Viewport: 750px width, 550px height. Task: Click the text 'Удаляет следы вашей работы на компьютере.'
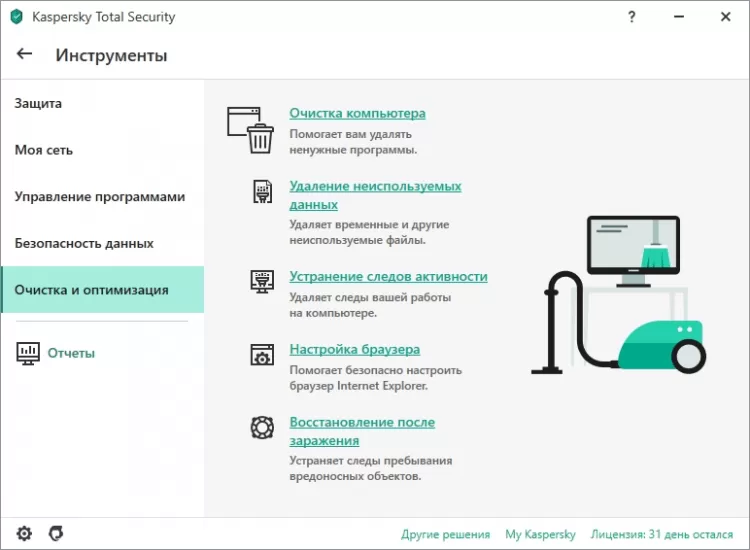pos(370,305)
